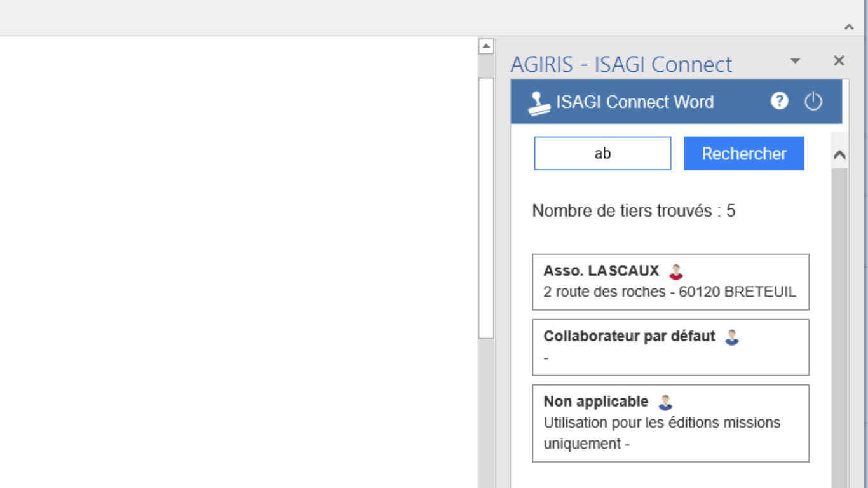Viewport: 868px width, 488px height.
Task: Select the Non applicable result card
Action: 670,423
